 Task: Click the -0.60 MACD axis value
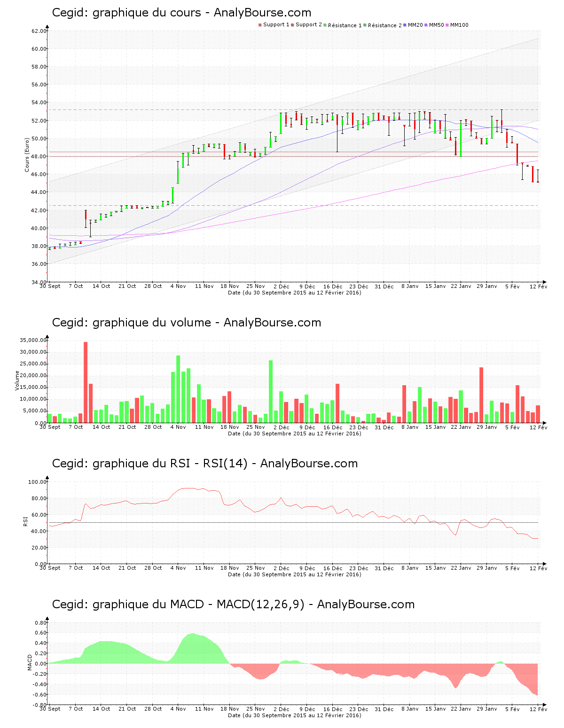click(x=39, y=695)
